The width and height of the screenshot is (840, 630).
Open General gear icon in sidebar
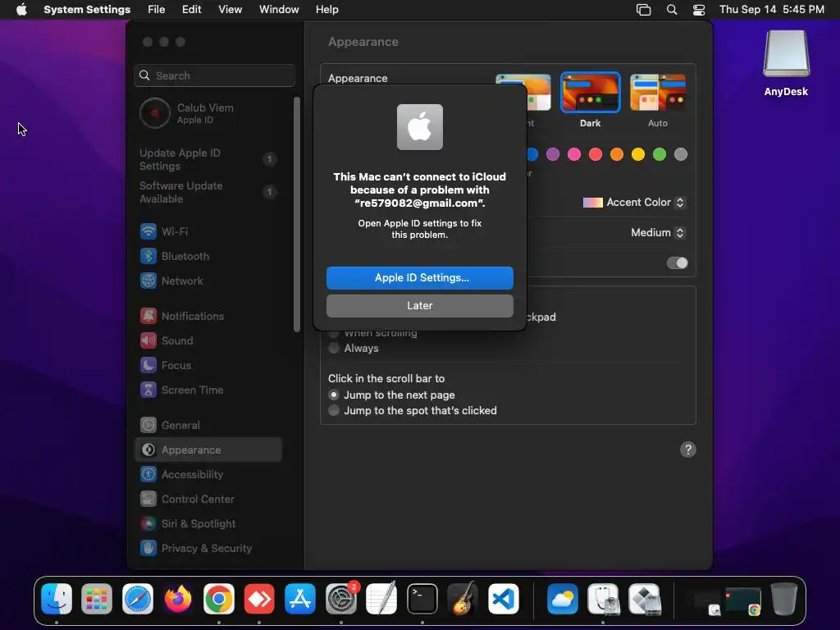tap(148, 426)
